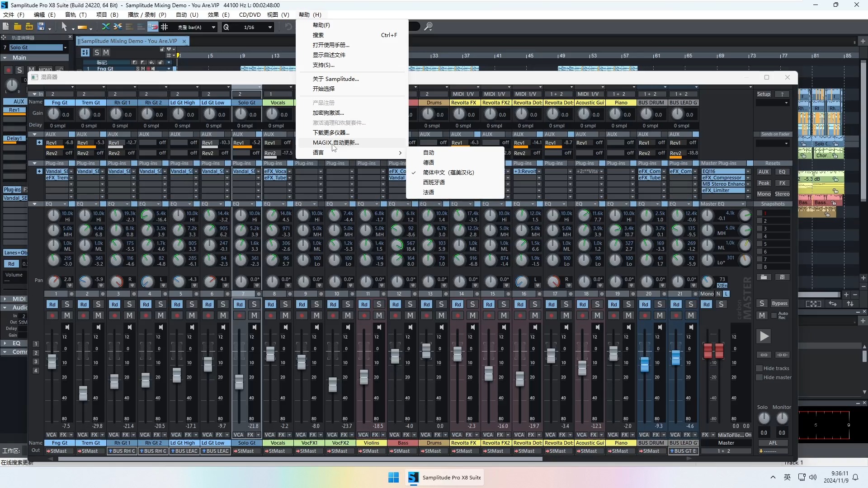868x488 pixels.
Task: Expand the MIDI section in track editor
Action: coord(5,299)
